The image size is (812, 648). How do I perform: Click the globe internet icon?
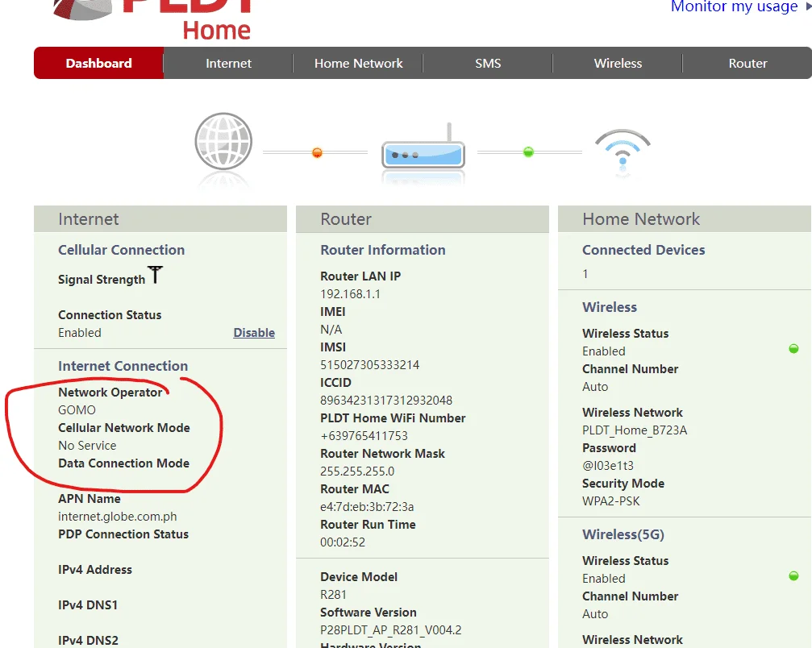[x=223, y=141]
